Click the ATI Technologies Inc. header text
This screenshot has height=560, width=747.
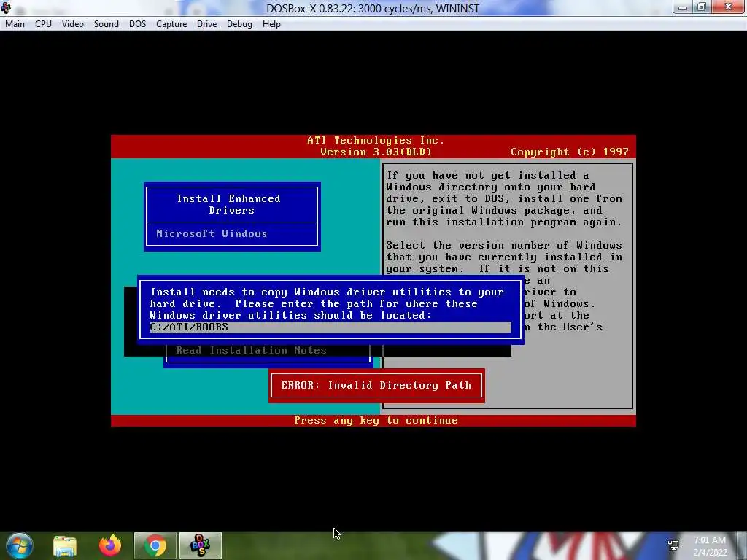(376, 141)
